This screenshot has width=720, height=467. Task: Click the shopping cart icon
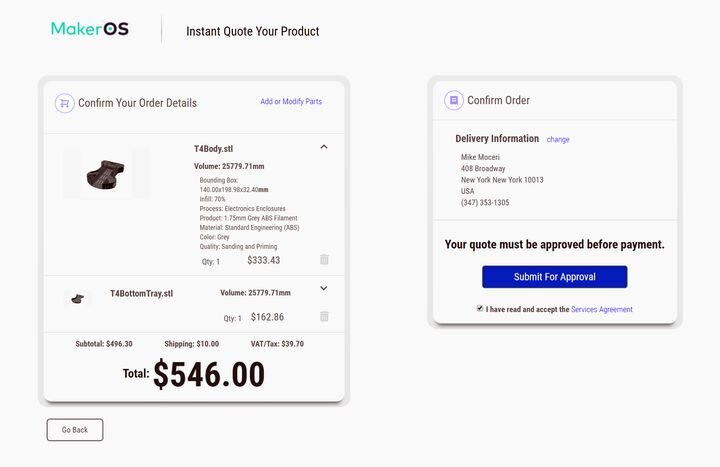click(x=64, y=102)
